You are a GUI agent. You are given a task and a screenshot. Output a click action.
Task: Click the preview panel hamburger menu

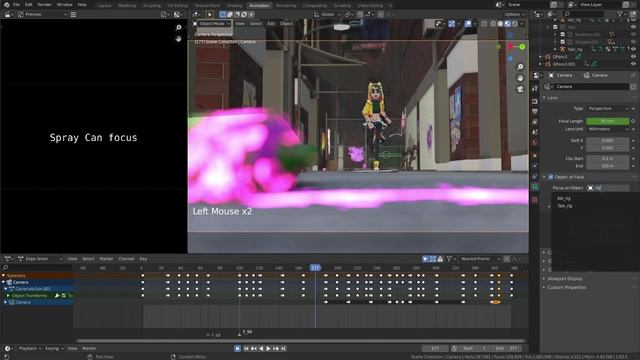tap(73, 14)
